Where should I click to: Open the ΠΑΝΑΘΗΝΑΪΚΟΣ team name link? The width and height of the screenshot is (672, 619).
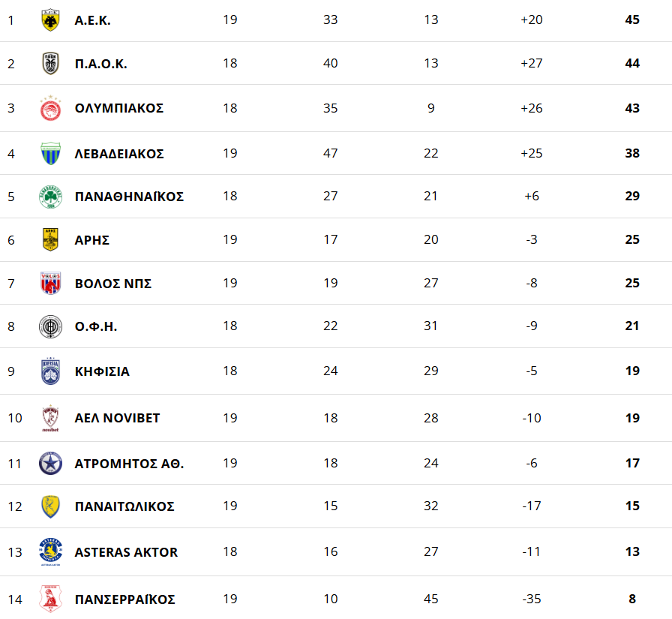click(129, 197)
